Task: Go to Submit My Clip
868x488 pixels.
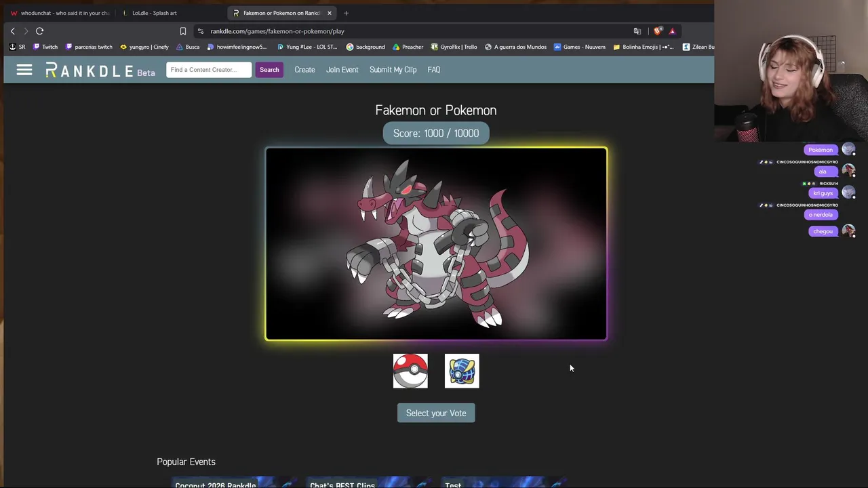Action: 393,70
